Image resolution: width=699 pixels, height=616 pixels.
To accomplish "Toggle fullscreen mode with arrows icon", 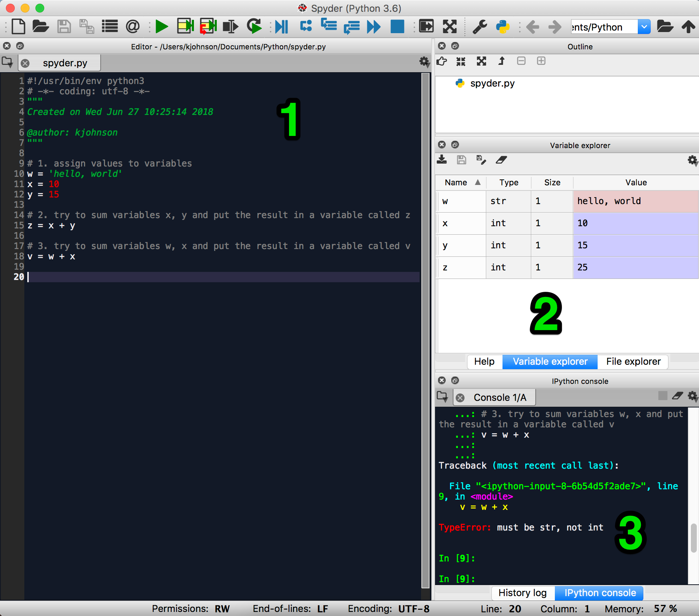I will point(450,27).
